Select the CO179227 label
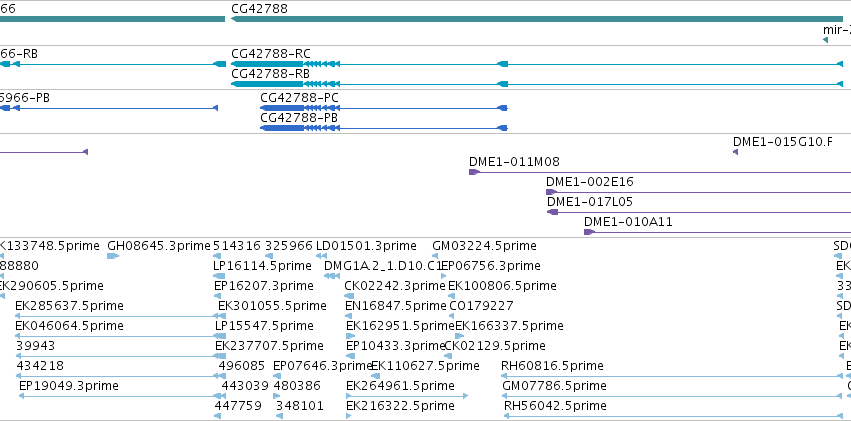 [481, 306]
